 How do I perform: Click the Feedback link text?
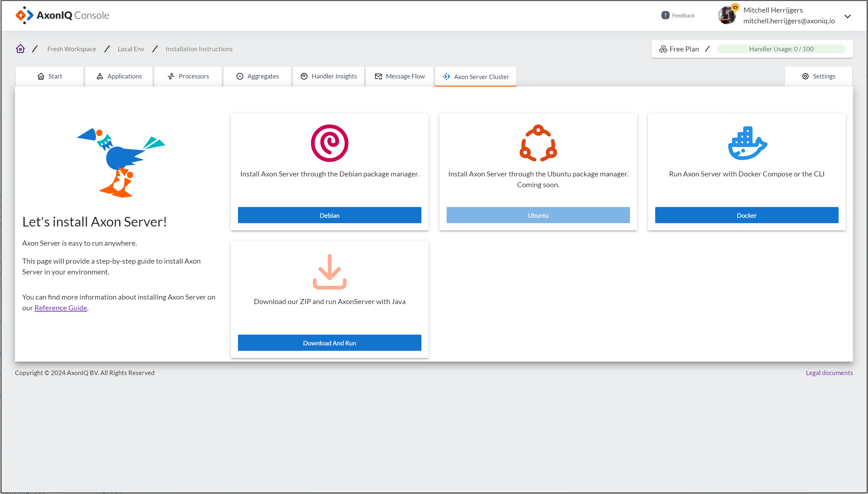pos(683,15)
